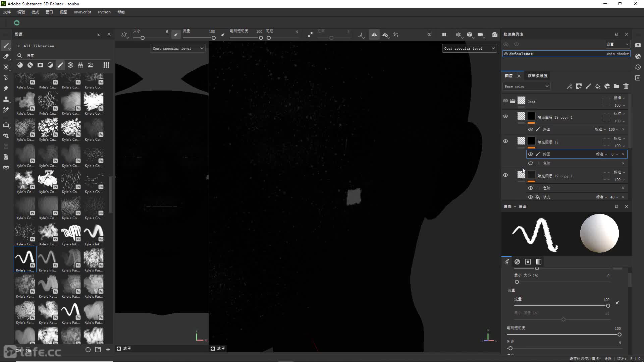Open blend mode 标准 of 填充 effect
The image size is (644, 362).
pyautogui.click(x=602, y=197)
